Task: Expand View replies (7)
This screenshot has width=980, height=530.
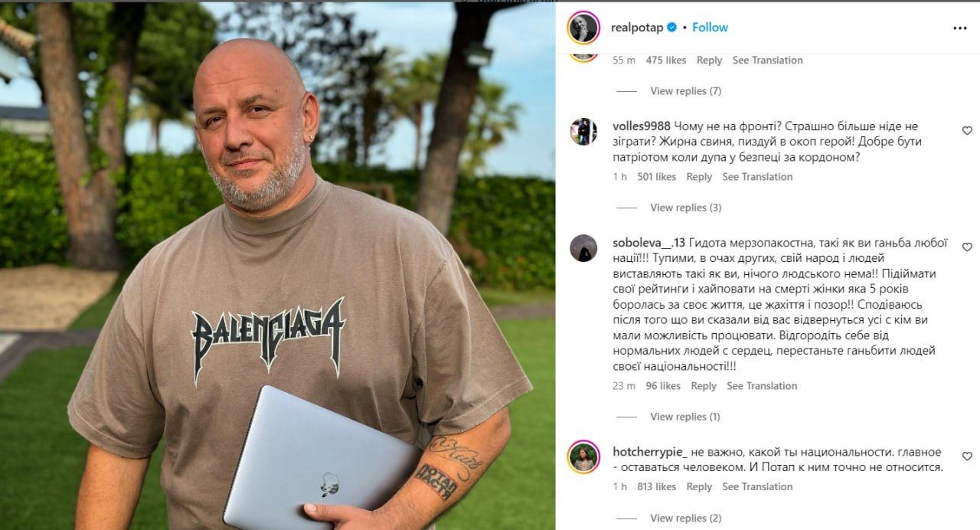Action: pyautogui.click(x=685, y=91)
